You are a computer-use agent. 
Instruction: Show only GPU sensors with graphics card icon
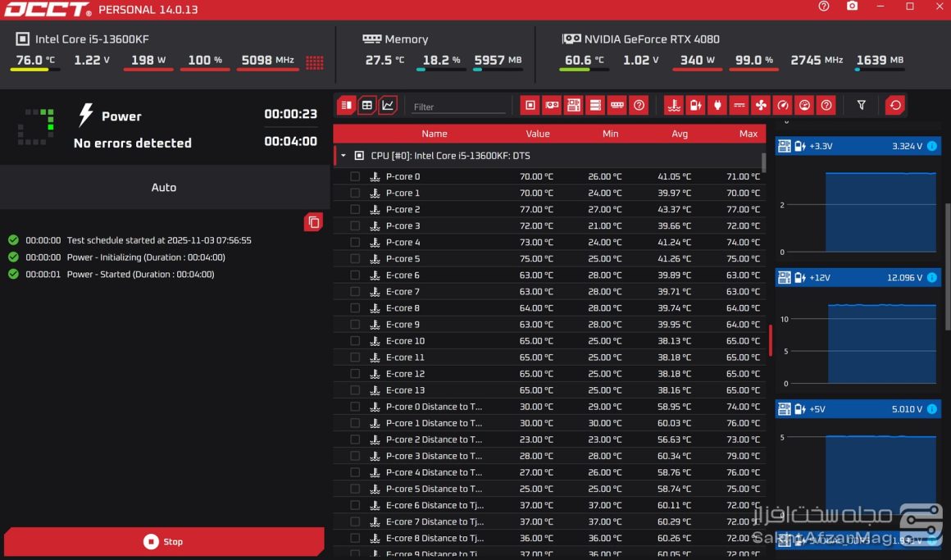(552, 105)
